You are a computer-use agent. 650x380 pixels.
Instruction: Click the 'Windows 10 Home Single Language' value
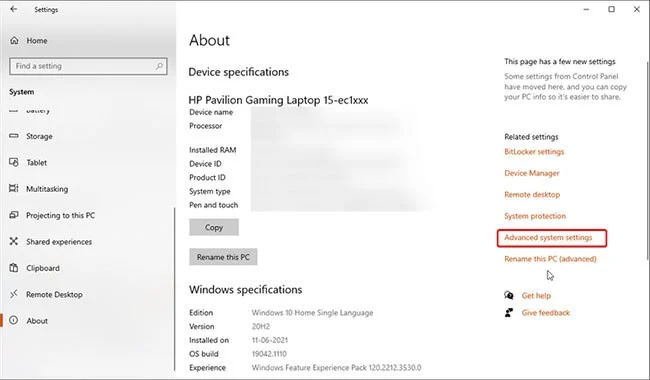click(x=313, y=313)
